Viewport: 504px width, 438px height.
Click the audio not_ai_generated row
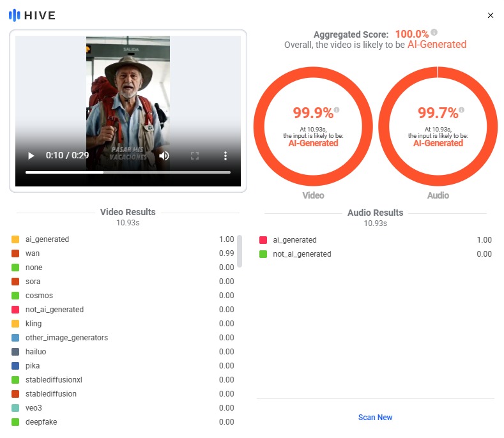click(375, 254)
